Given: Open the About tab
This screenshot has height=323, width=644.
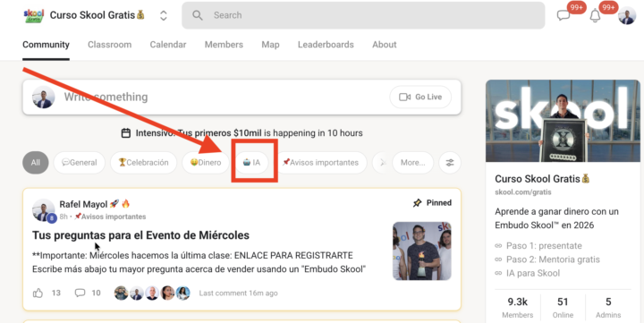Looking at the screenshot, I should pyautogui.click(x=385, y=45).
